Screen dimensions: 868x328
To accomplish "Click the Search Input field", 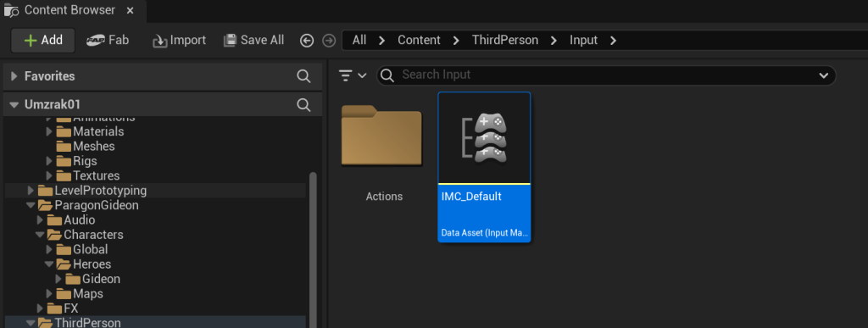I will coord(606,75).
